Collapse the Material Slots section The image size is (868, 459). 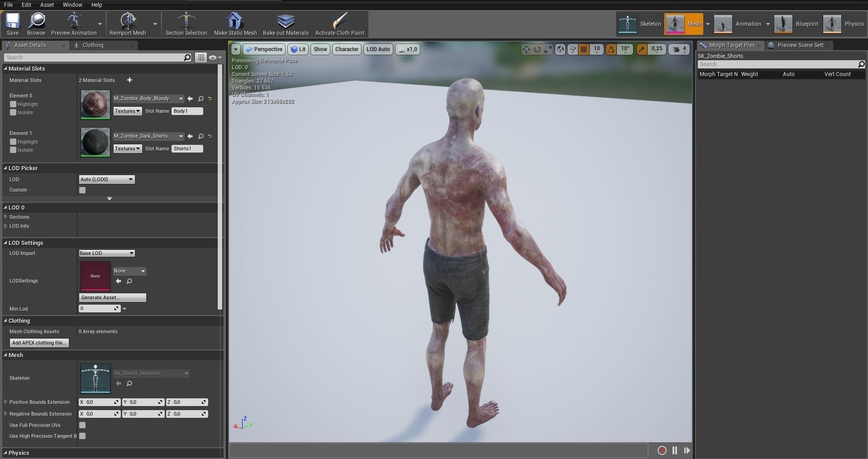6,68
